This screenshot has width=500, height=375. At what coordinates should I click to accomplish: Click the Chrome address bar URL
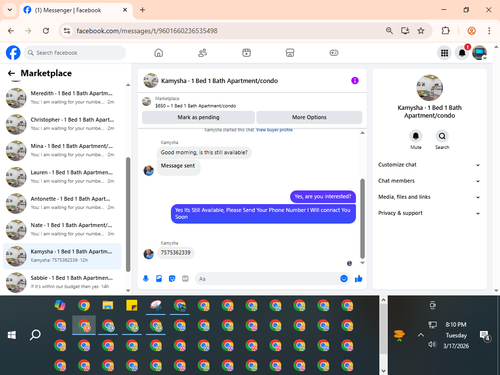(x=147, y=31)
